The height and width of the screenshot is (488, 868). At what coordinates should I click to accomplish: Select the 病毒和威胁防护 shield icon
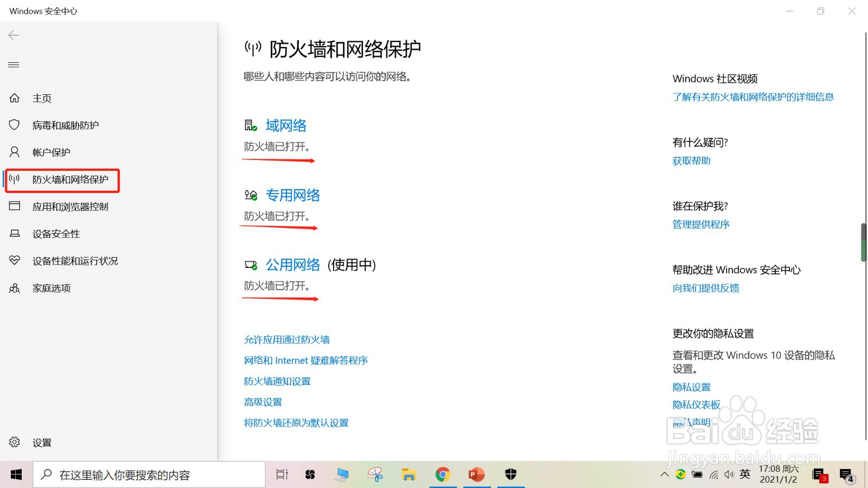(14, 125)
